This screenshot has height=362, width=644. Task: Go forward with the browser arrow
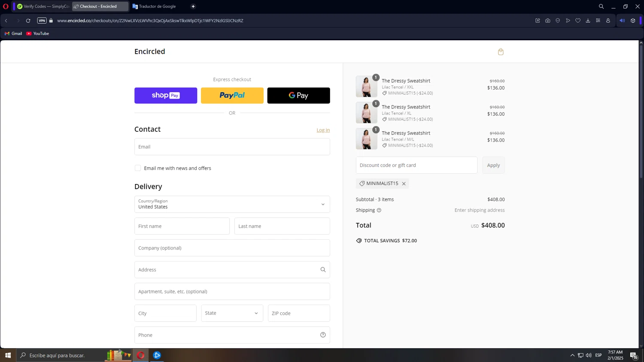tap(18, 21)
